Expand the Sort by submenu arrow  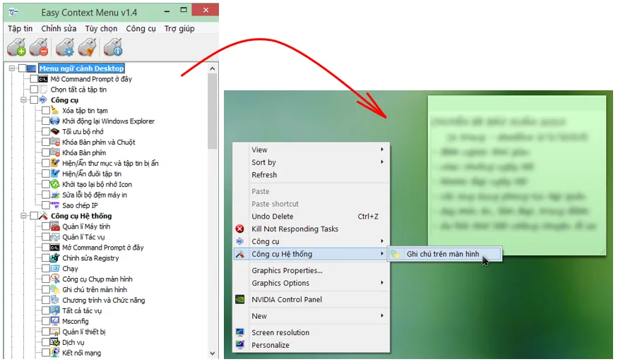pos(382,162)
